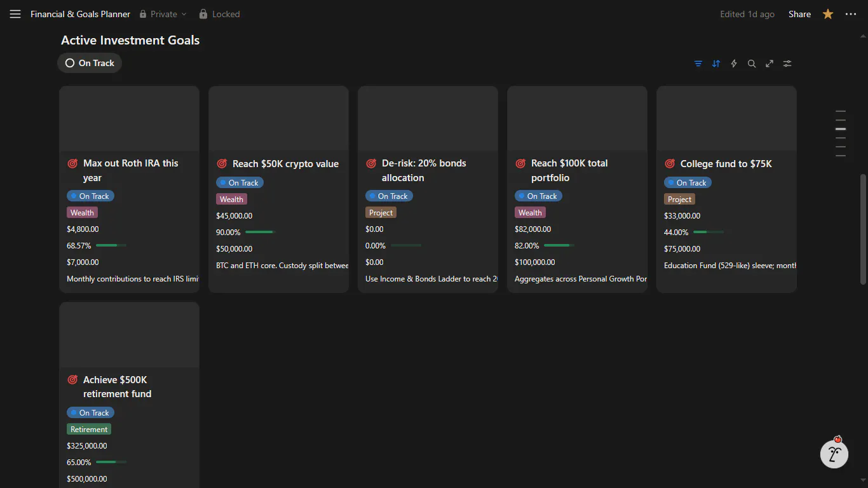Click the 90.00% progress bar
Image resolution: width=868 pixels, height=488 pixels.
pos(261,232)
